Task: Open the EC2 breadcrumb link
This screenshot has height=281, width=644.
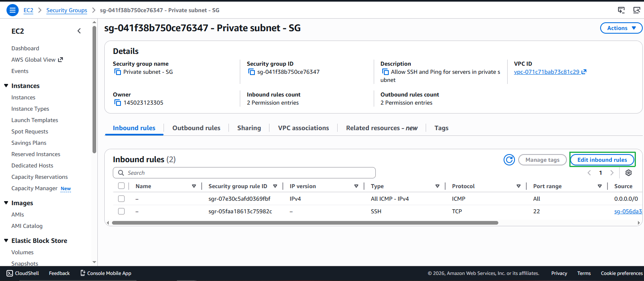Action: (28, 10)
